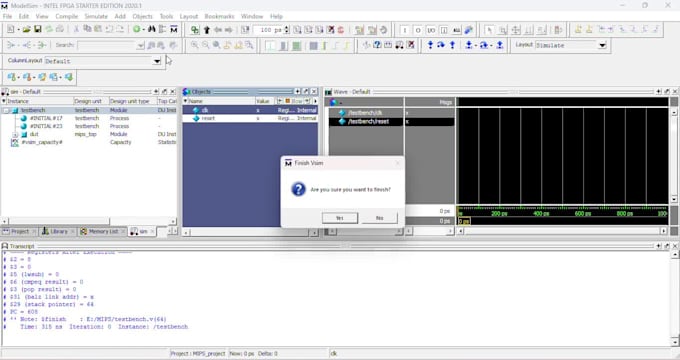
Task: Click the Break simulation red X icon
Action: coord(331,30)
